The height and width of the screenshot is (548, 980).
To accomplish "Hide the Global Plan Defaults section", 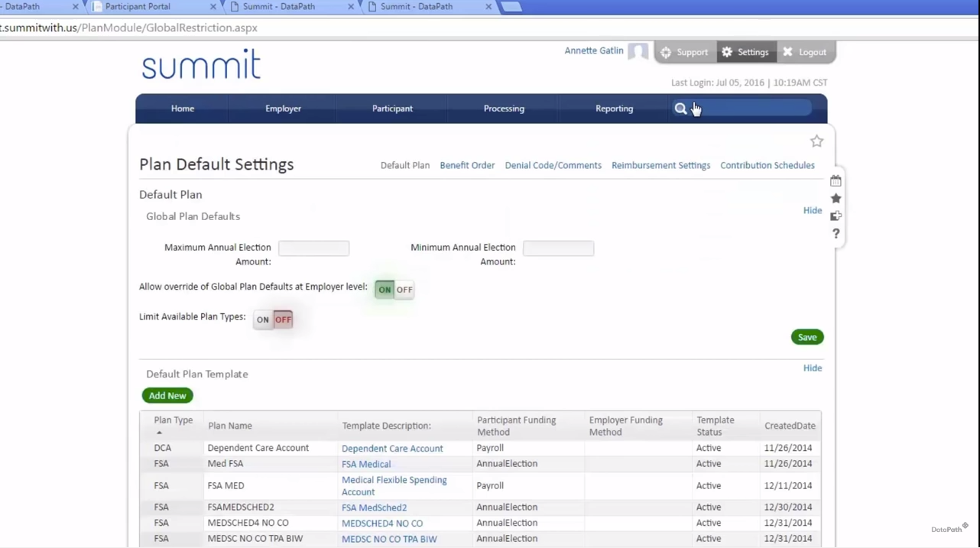I will pos(813,210).
